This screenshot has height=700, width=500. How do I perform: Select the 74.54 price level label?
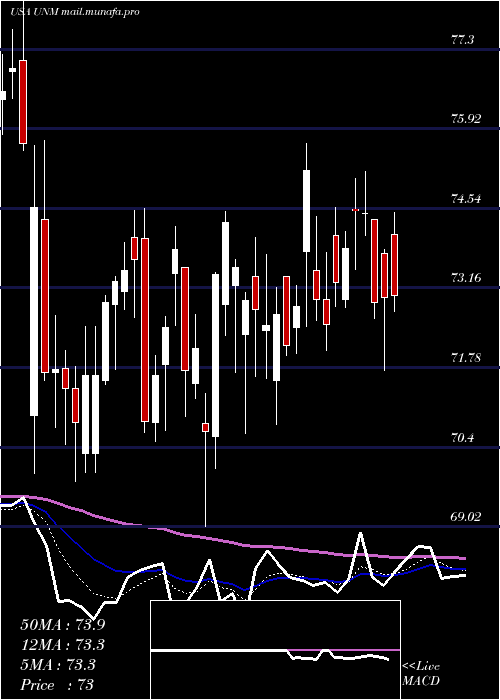point(466,199)
